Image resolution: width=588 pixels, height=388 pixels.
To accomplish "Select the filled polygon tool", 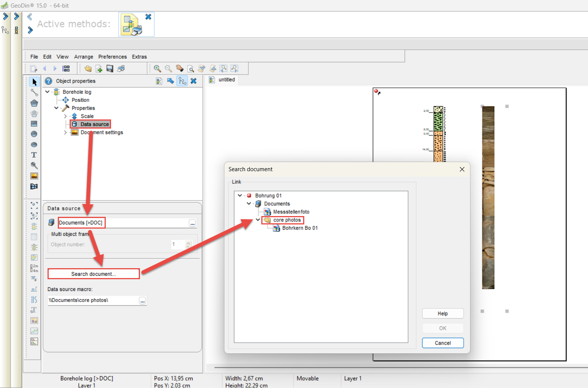I will click(34, 103).
